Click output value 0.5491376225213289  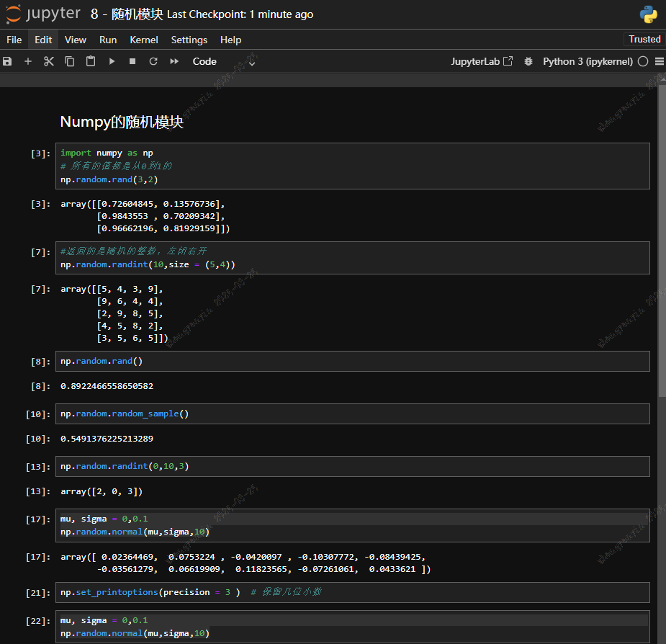(107, 439)
